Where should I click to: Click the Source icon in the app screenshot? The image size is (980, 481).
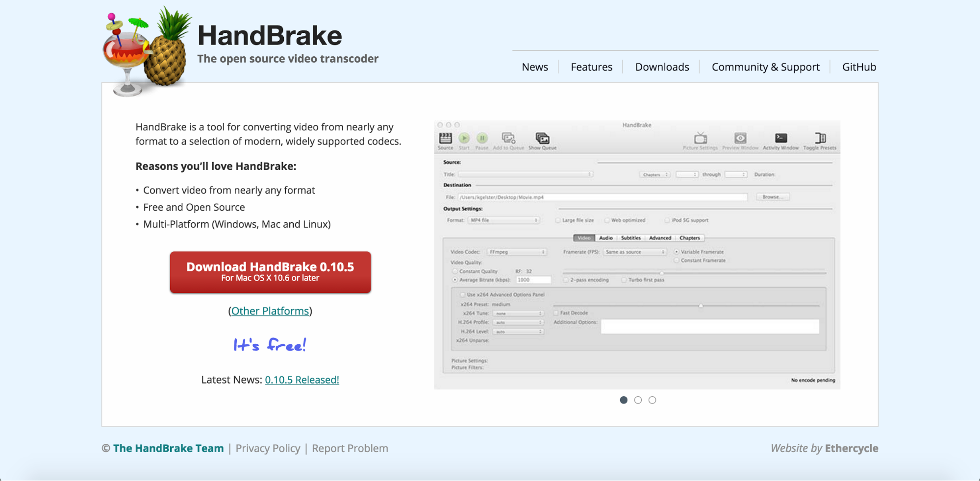[445, 139]
